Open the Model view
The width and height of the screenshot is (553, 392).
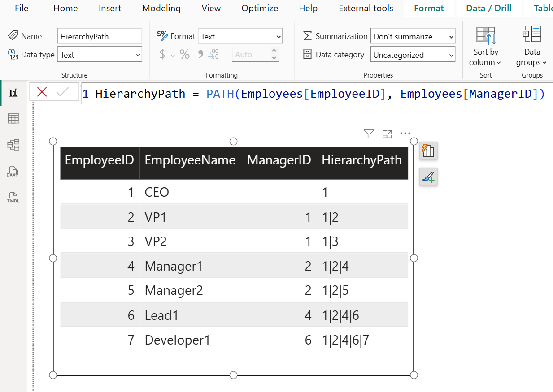[x=12, y=145]
